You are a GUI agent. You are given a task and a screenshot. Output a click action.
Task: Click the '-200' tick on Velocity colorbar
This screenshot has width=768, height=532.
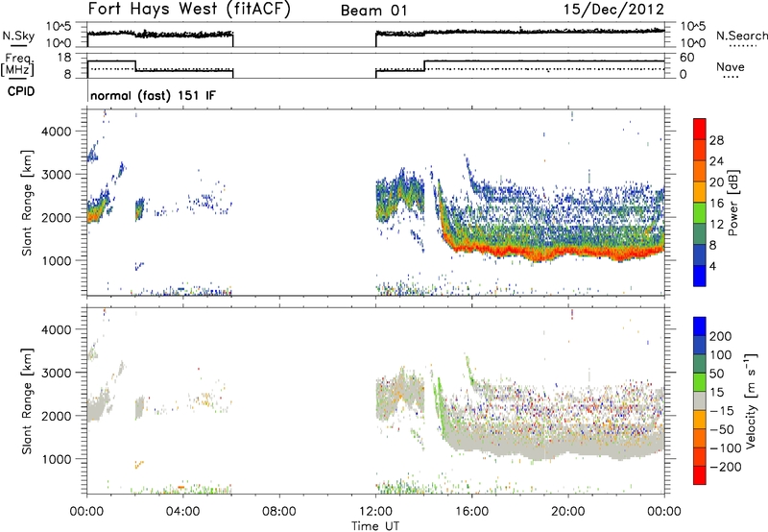point(726,467)
